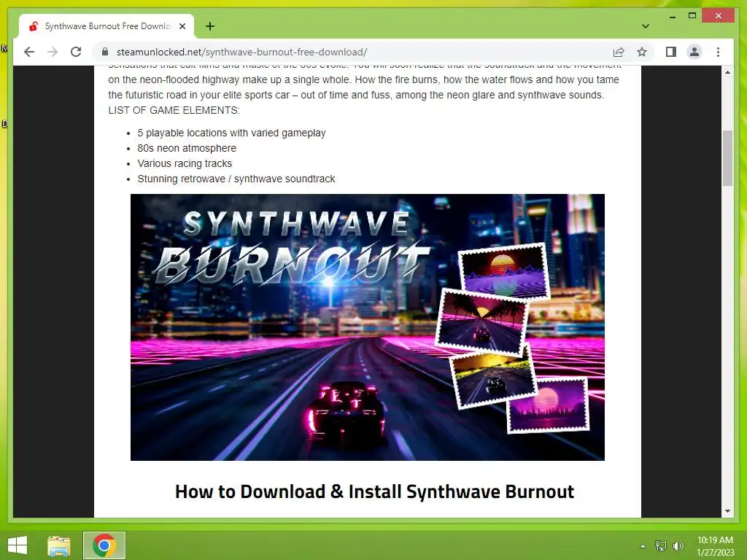The image size is (747, 560).
Task: Open the Chrome side panel
Action: [x=671, y=52]
